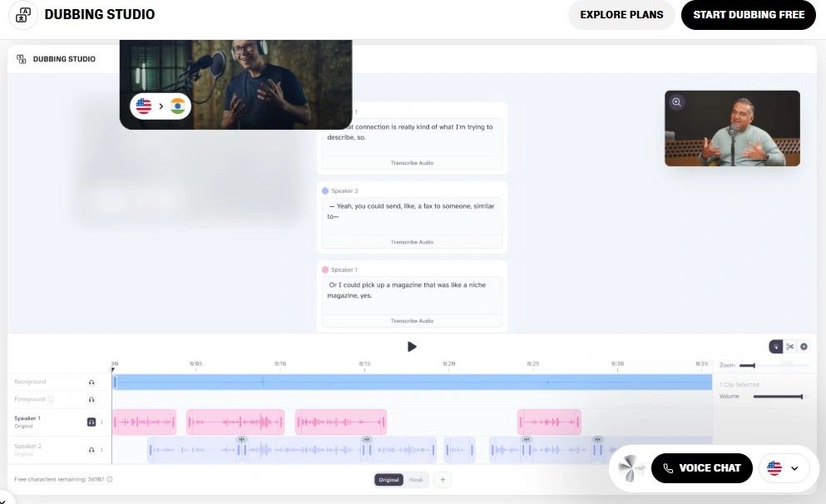The width and height of the screenshot is (826, 504).
Task: Select the pointer tool in timeline toolbar
Action: pyautogui.click(x=775, y=347)
